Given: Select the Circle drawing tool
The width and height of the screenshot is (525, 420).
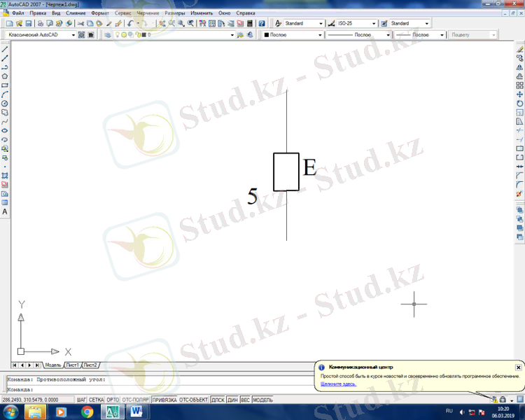Looking at the screenshot, I should point(5,104).
